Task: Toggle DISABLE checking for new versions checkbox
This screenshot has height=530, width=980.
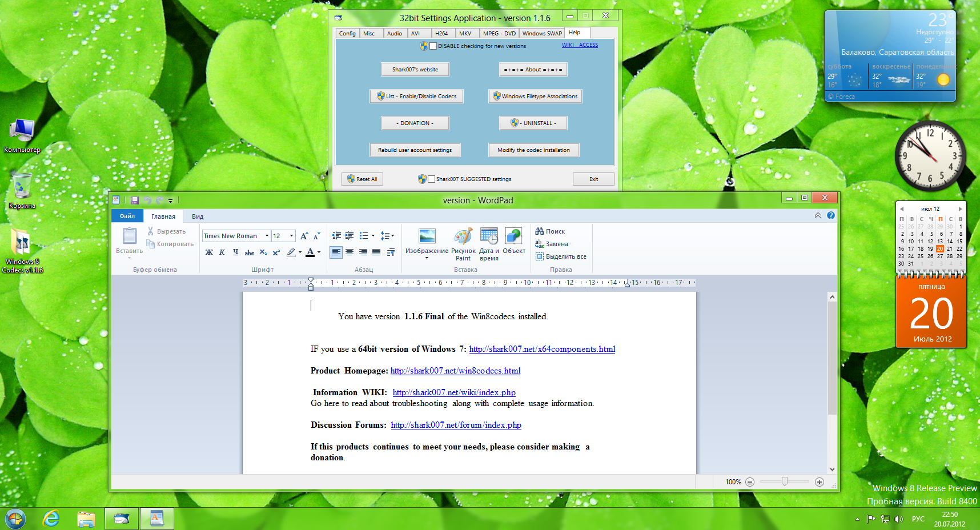Action: pyautogui.click(x=433, y=46)
